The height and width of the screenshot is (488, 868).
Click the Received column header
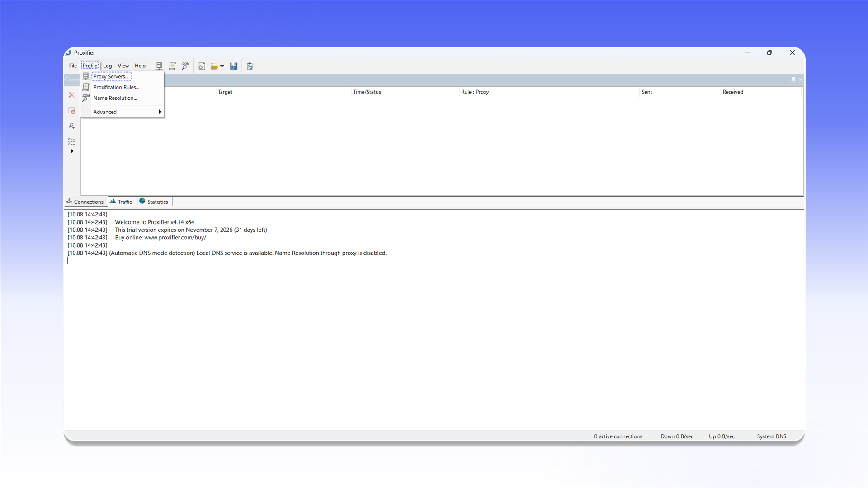click(761, 92)
